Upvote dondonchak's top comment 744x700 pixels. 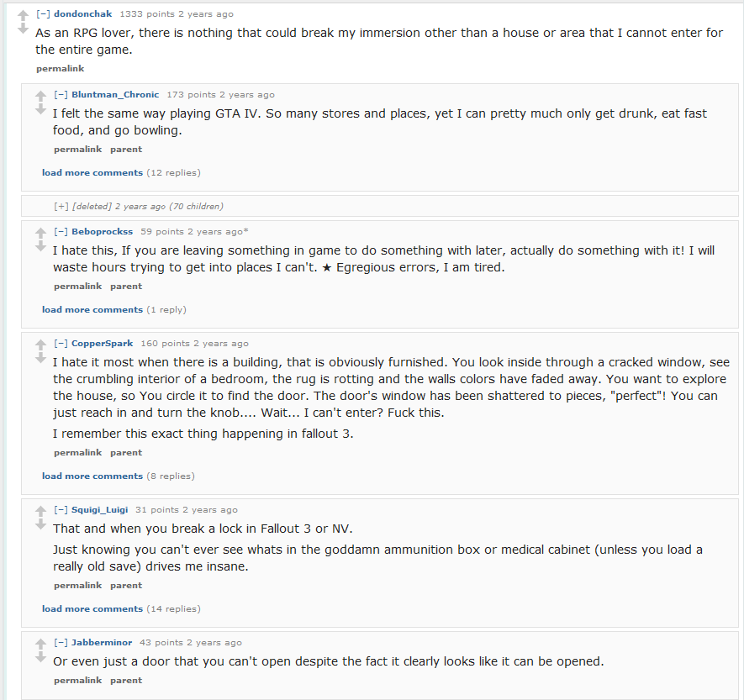click(x=23, y=15)
